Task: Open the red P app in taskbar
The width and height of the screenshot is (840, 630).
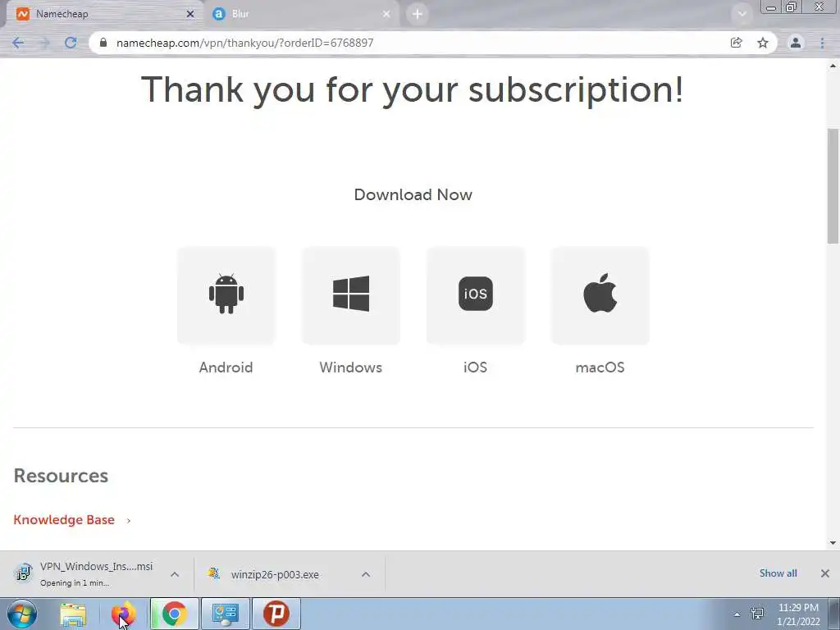Action: [x=276, y=614]
